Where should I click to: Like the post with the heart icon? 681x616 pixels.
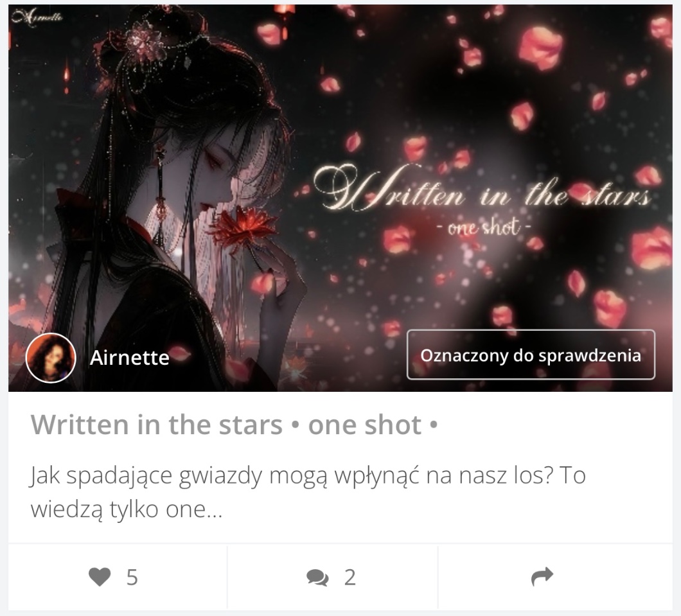pyautogui.click(x=100, y=577)
